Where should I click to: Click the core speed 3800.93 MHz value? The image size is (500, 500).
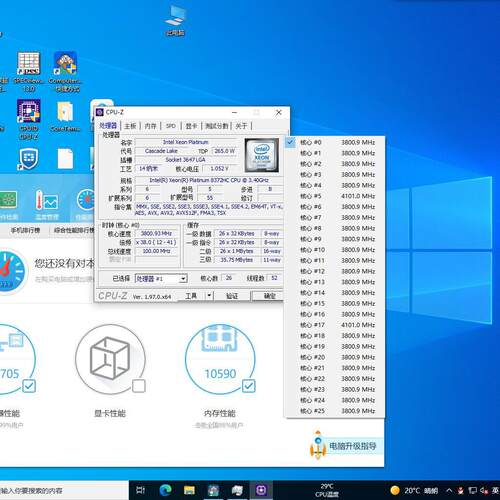(156, 234)
